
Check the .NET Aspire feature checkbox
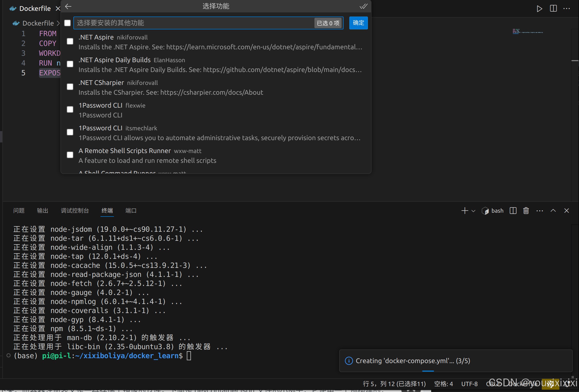tap(70, 42)
